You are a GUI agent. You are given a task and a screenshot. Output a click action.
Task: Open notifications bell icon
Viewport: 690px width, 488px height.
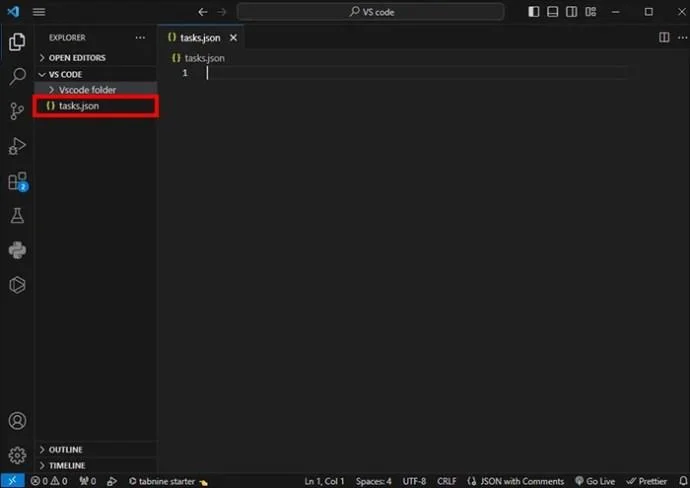683,481
